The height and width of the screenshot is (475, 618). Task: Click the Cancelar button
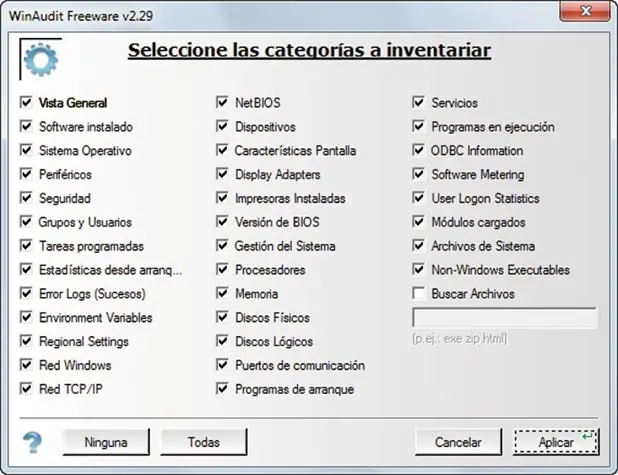[458, 442]
